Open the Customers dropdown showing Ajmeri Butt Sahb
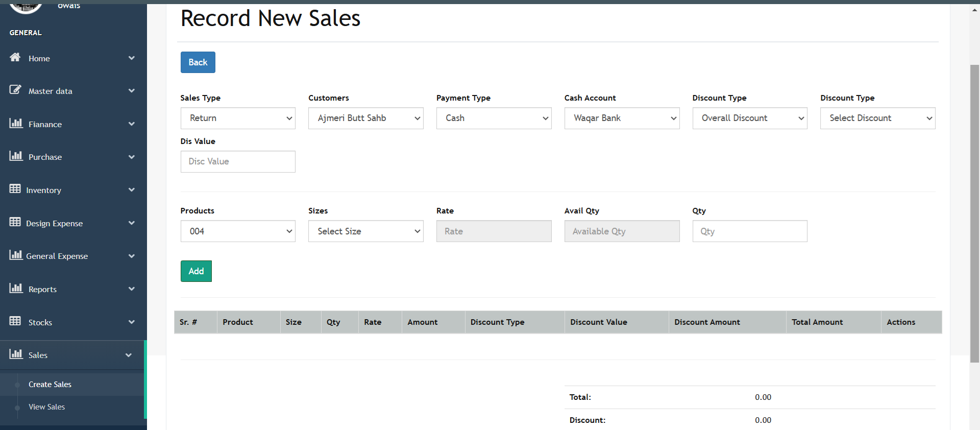Viewport: 980px width, 430px height. (x=365, y=118)
